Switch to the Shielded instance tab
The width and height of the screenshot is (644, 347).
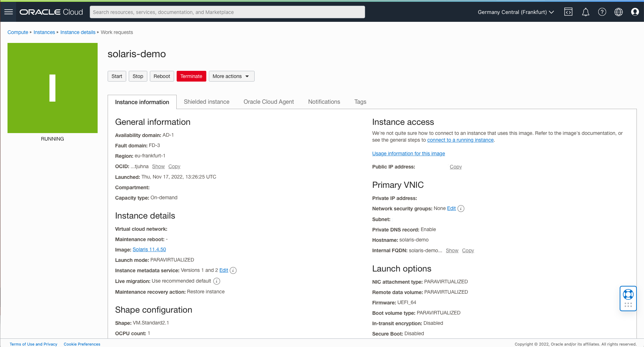[x=207, y=102]
